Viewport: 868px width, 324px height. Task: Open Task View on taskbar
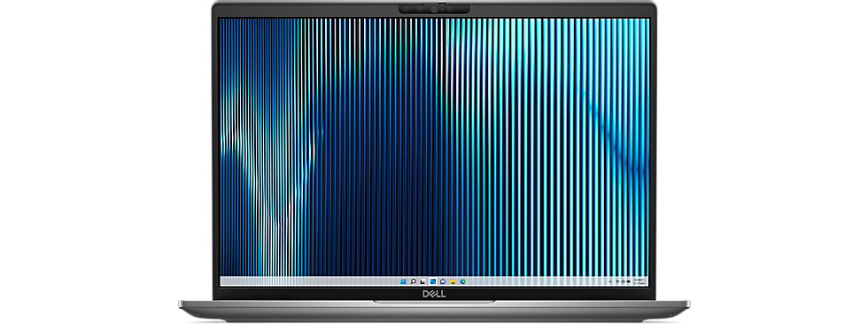click(422, 282)
